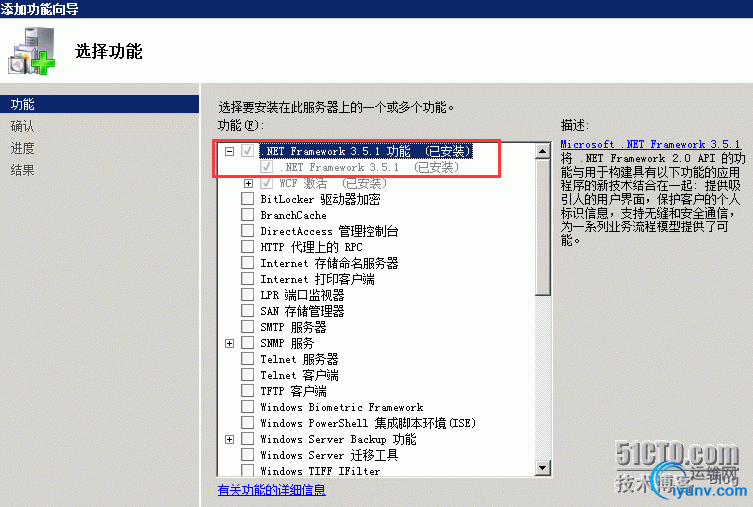Expand Windows Server Backup 功能 node
The height and width of the screenshot is (507, 753).
click(230, 439)
